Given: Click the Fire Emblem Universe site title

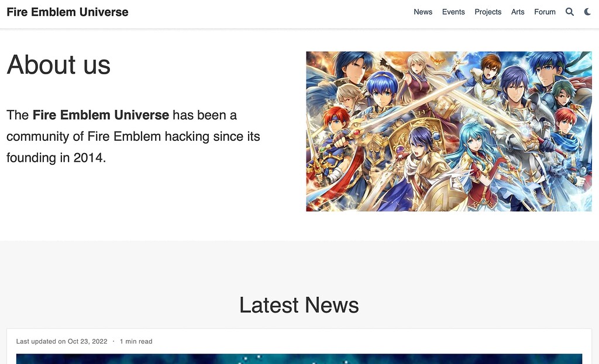Looking at the screenshot, I should [67, 11].
